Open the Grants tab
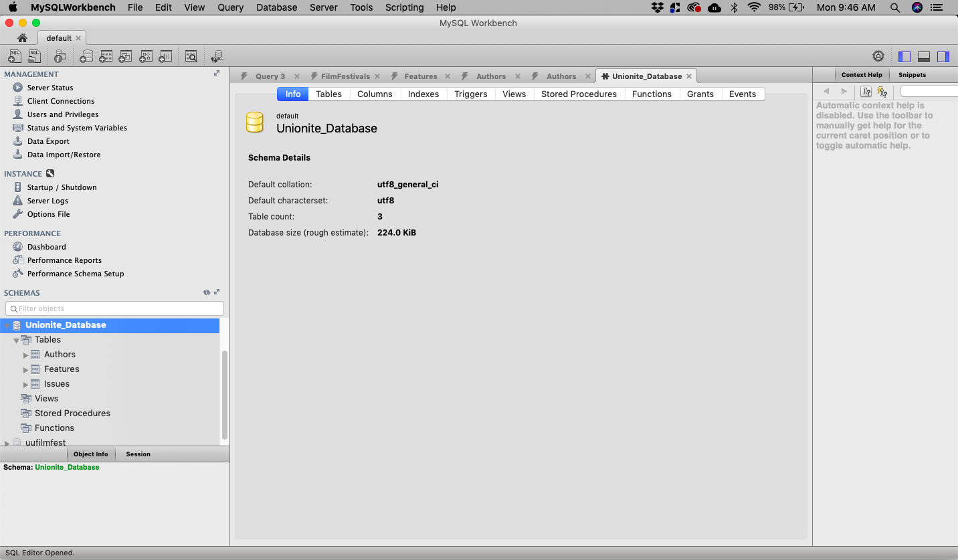 point(700,94)
